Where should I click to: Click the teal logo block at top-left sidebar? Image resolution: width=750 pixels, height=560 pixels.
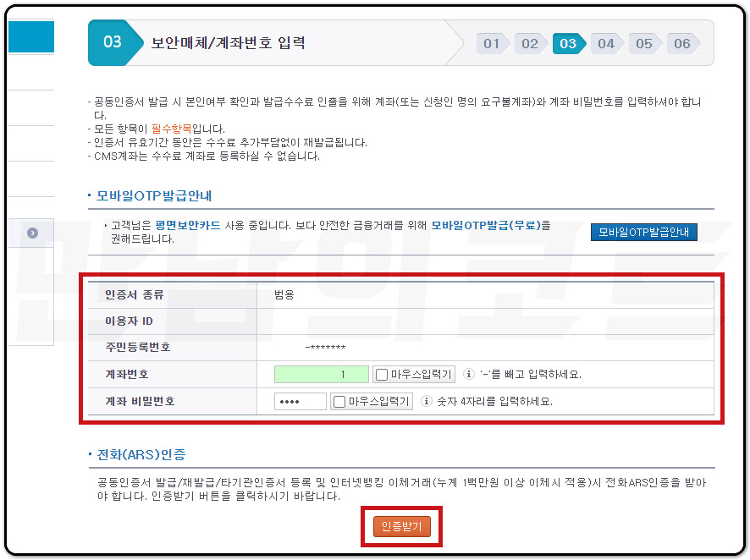tap(30, 37)
